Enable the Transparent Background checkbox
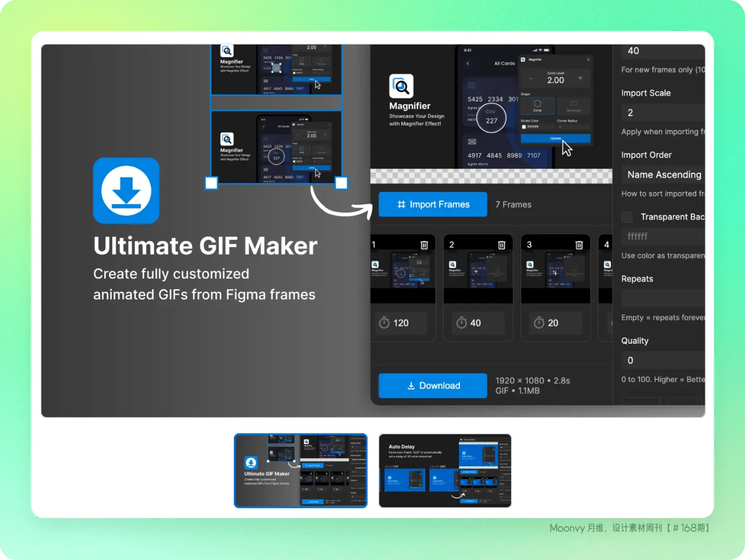 tap(627, 217)
